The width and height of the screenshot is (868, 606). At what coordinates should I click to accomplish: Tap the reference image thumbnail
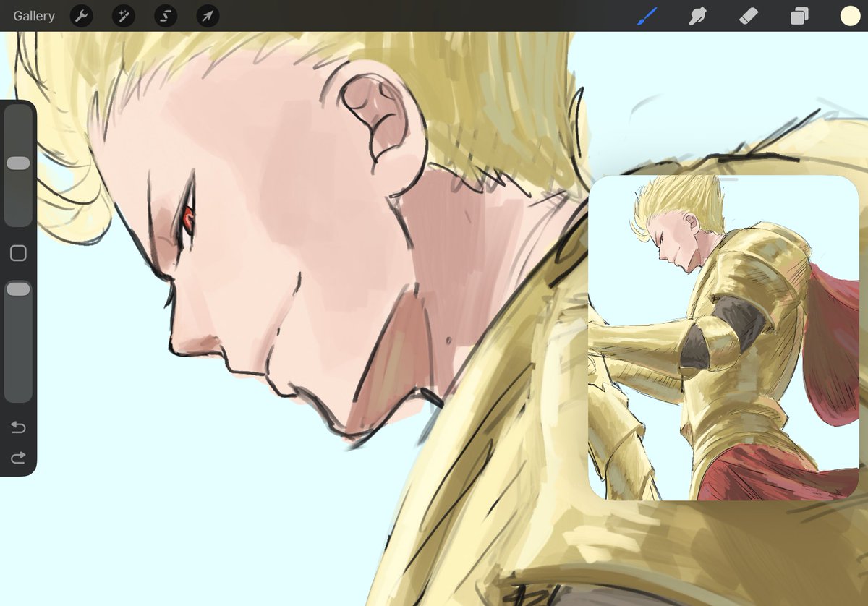[x=723, y=338]
